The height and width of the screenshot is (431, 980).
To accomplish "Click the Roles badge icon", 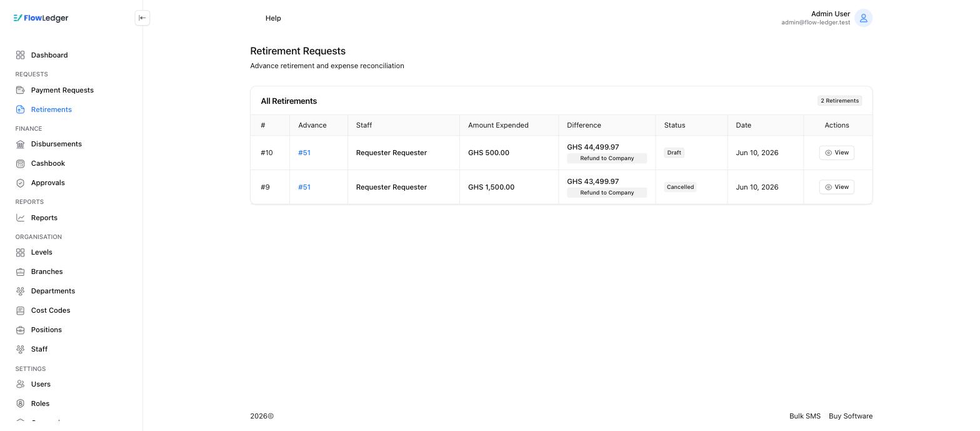I will point(21,403).
